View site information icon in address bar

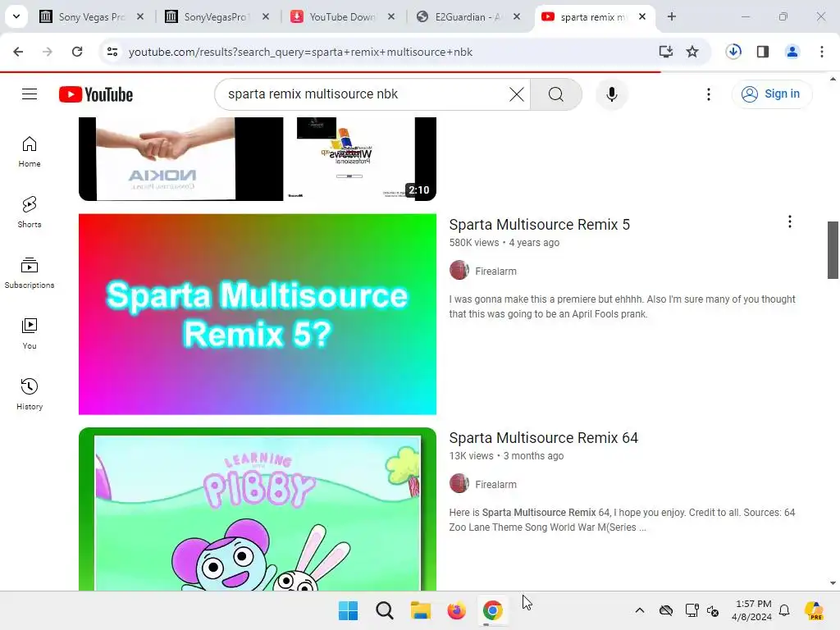coord(112,52)
